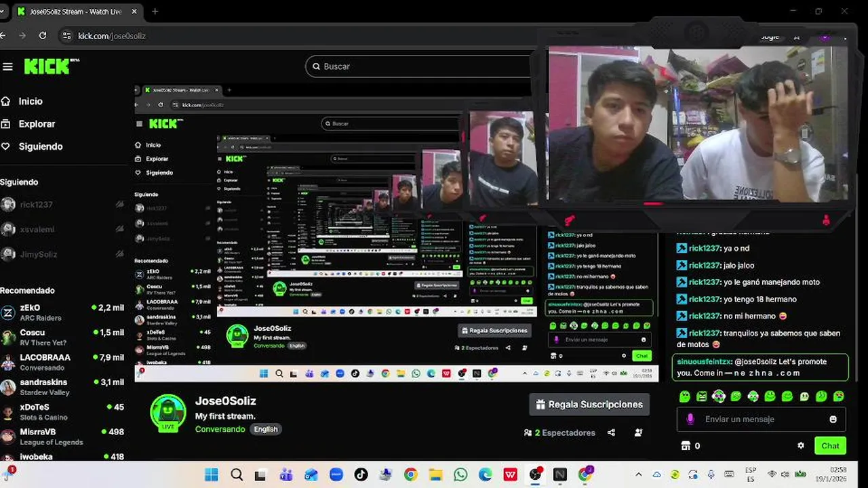Click the Regala Suscripciones button
Viewport: 868px width, 488px height.
click(x=589, y=405)
